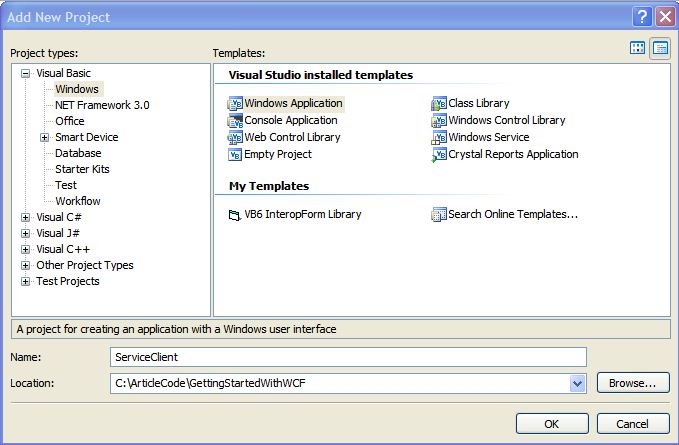The image size is (679, 445).
Task: Click the Cancel button
Action: click(633, 424)
